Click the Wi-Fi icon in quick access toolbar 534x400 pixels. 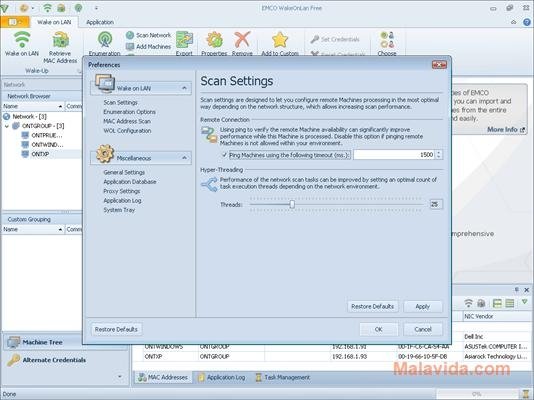coord(47,8)
